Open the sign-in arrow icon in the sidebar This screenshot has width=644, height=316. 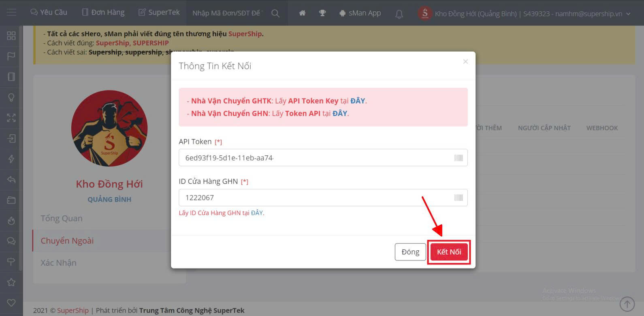pos(11,138)
